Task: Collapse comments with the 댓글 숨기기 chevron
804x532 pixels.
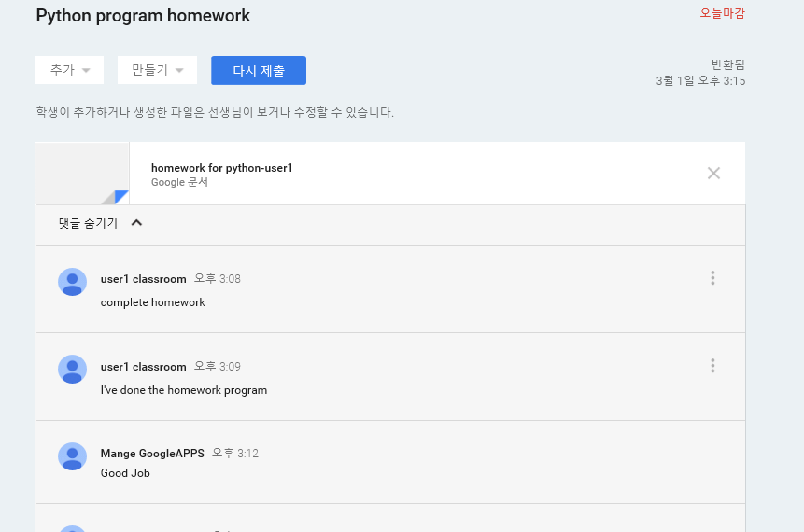Action: pos(136,223)
